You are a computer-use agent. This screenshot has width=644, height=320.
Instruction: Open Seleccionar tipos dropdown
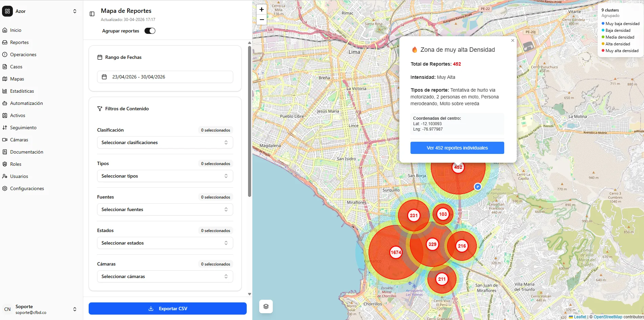click(165, 176)
